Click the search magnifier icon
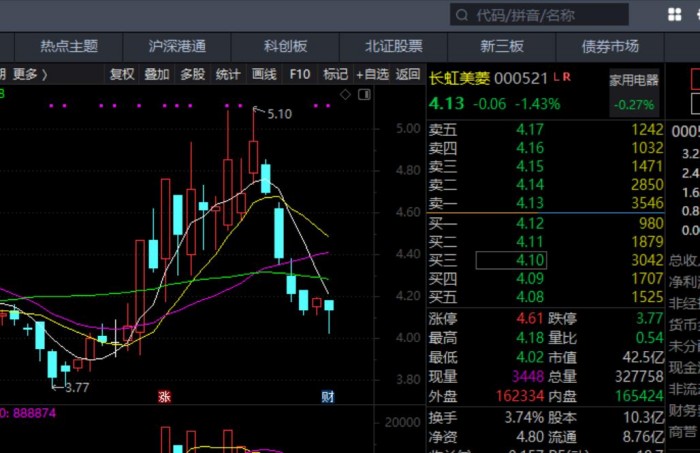 point(461,15)
